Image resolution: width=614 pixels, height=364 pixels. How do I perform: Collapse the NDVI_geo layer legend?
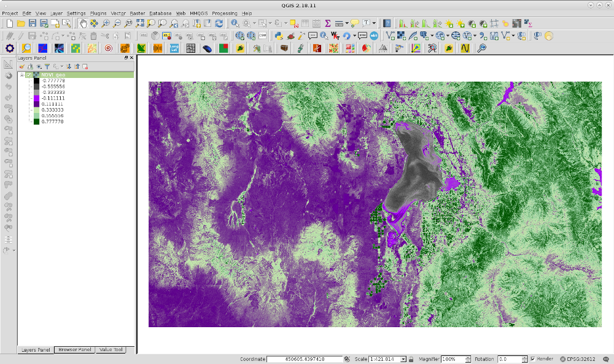pos(22,75)
